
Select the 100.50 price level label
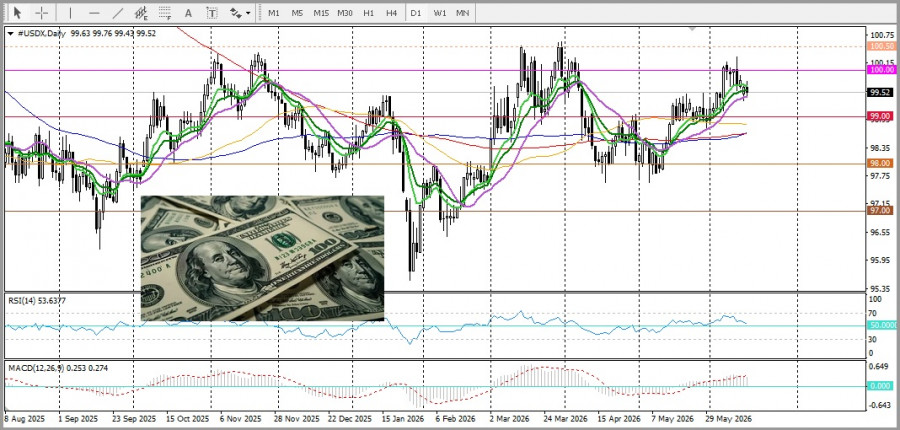tap(881, 46)
